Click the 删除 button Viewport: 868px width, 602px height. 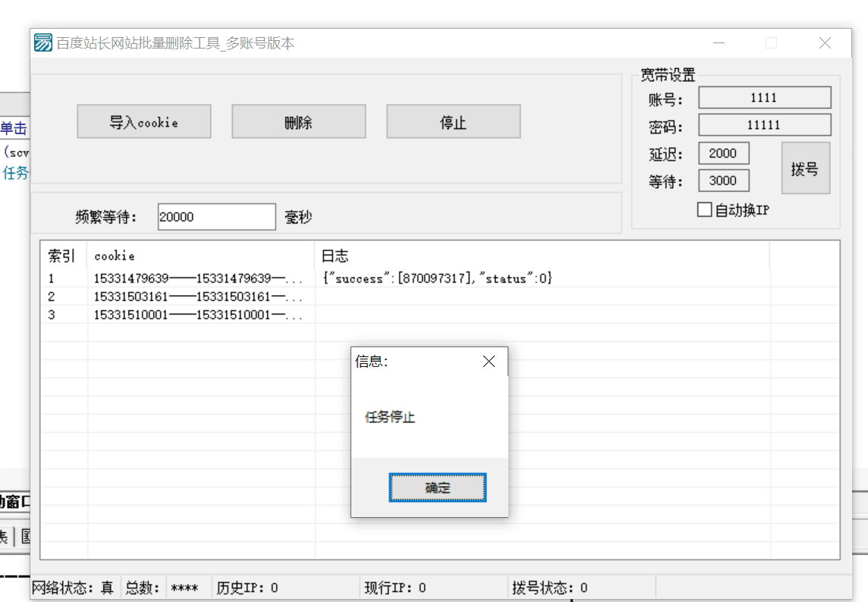click(x=299, y=122)
